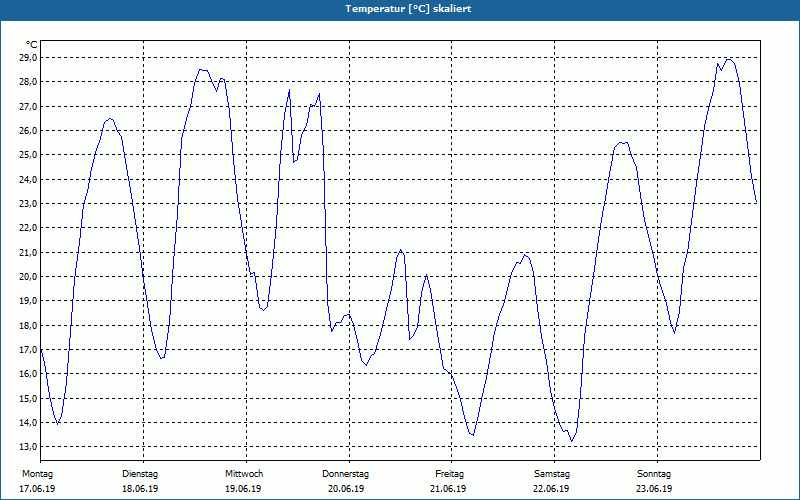Click the date 19.06.19
Viewport: 800px width, 500px height.
[243, 489]
